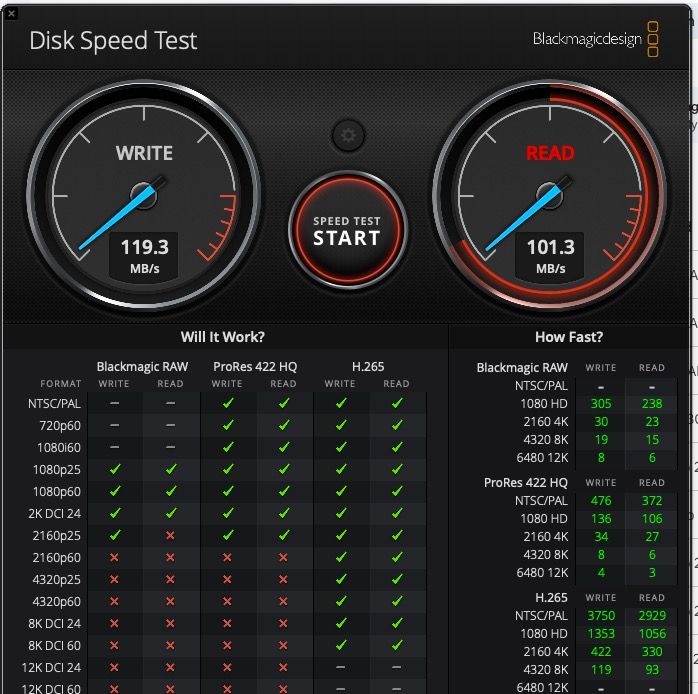Click the H.265 NTSC/PAL write value 3750
Viewport: 698px width, 694px height.
600,616
